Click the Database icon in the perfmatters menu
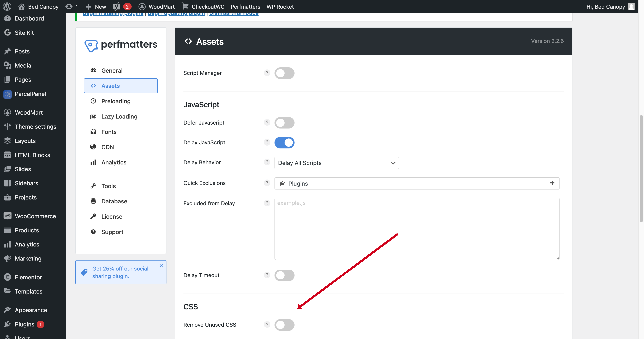The width and height of the screenshot is (644, 339). (93, 201)
